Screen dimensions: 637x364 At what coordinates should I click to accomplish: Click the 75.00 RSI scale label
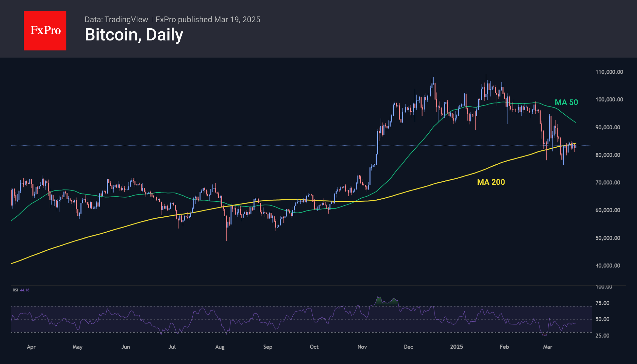(602, 303)
